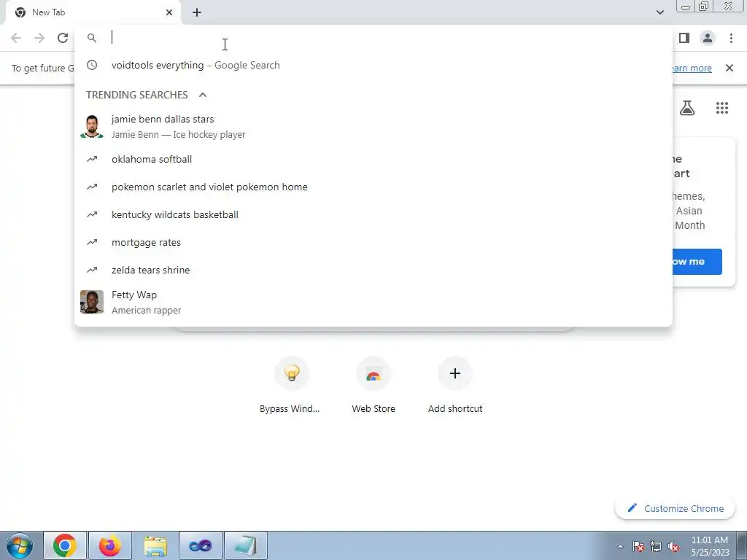This screenshot has width=747, height=560.
Task: Click trending icon beside mortgage rates
Action: [92, 242]
